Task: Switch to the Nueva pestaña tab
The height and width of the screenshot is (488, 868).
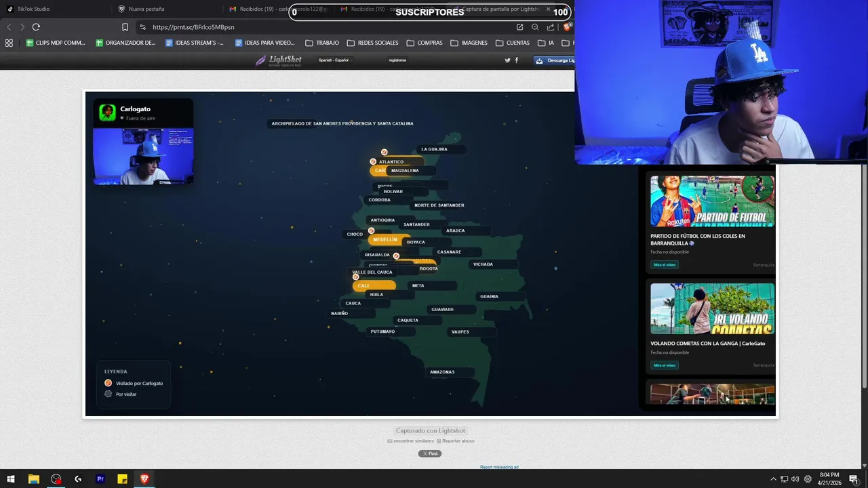Action: (166, 9)
